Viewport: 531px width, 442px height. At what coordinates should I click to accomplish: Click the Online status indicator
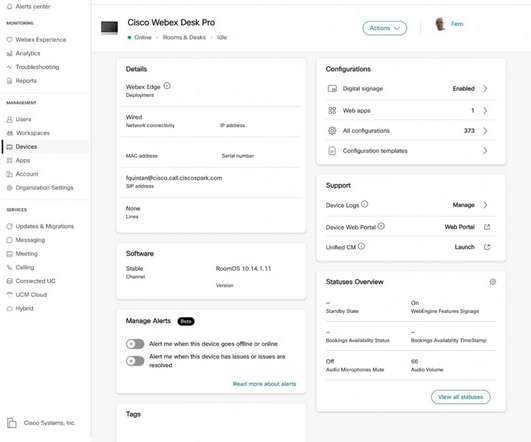tap(140, 37)
